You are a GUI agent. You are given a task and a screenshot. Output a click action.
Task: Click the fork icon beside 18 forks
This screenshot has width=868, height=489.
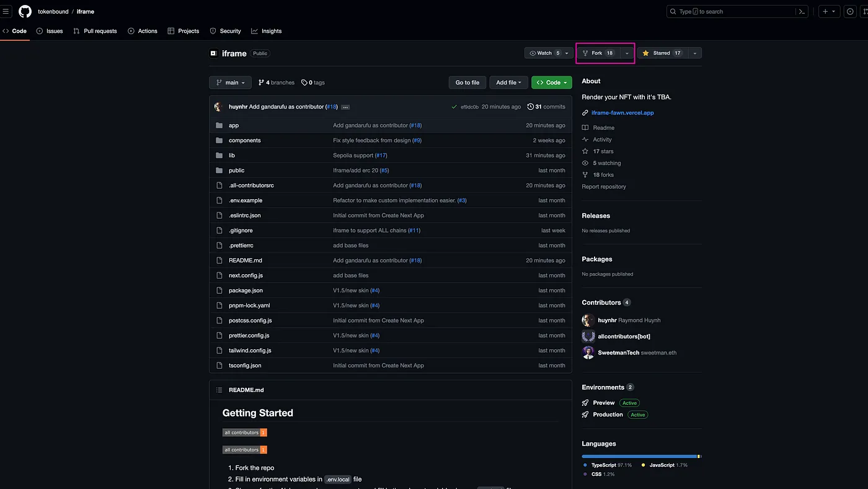585,175
